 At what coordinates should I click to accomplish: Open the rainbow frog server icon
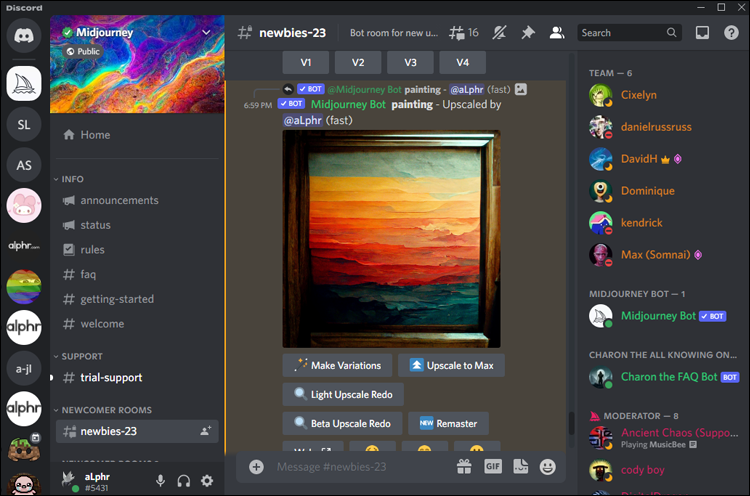pos(23,287)
